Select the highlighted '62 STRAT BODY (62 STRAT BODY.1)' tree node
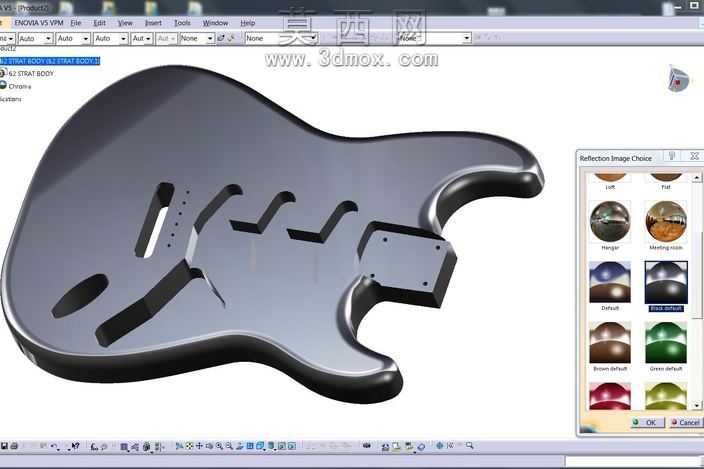The image size is (704, 469). (50, 61)
